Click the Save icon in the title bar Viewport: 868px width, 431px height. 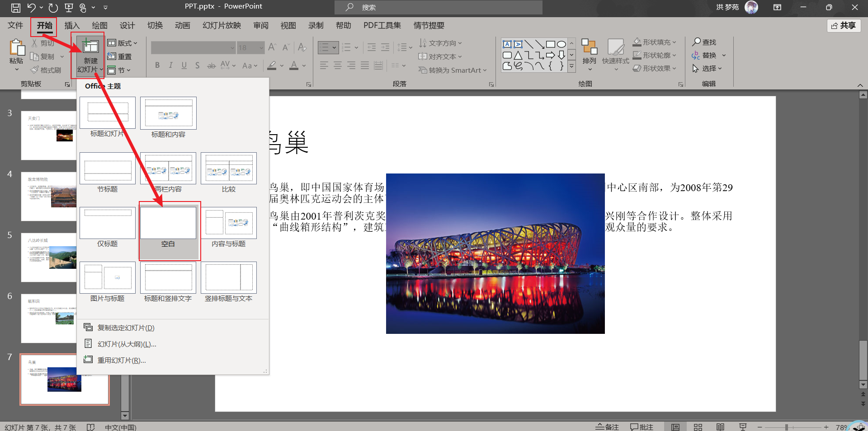click(15, 7)
